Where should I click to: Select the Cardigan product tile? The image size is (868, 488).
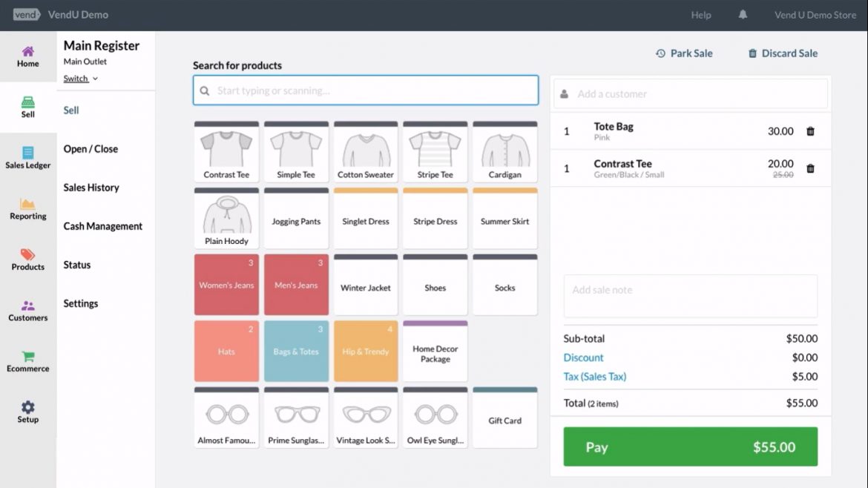[x=504, y=151]
